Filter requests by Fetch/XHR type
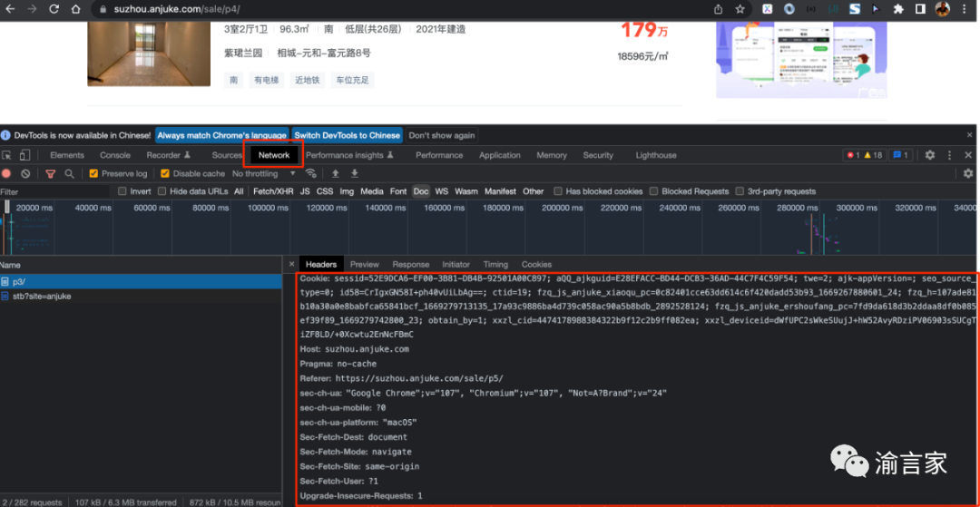This screenshot has width=980, height=507. [274, 191]
